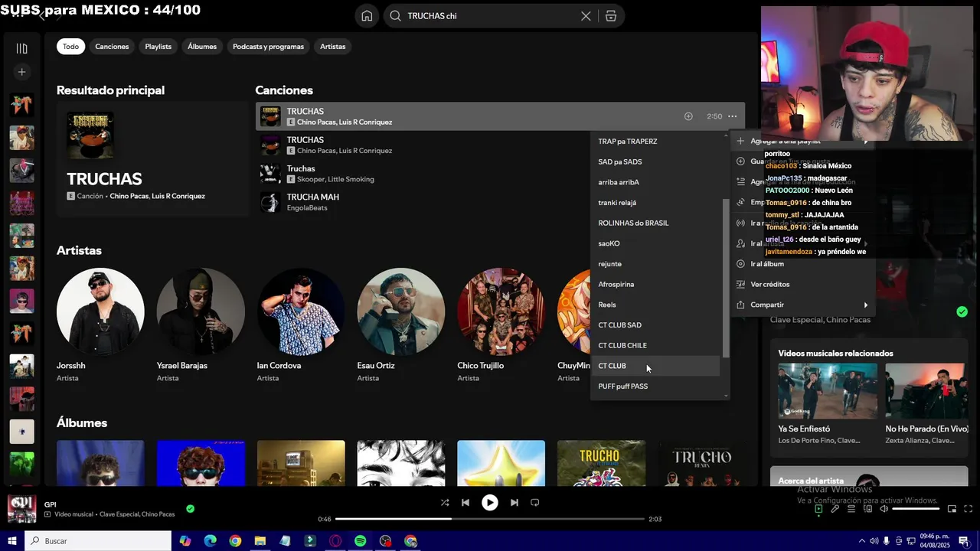Add song to TRAP pa TRAPERZ playlist
980x551 pixels.
656,142
